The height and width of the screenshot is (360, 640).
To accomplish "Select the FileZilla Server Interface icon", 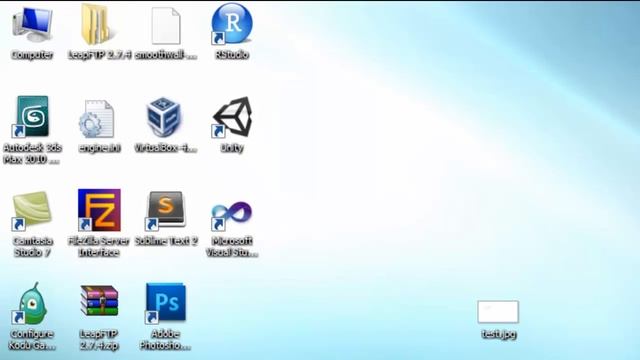I will click(99, 210).
